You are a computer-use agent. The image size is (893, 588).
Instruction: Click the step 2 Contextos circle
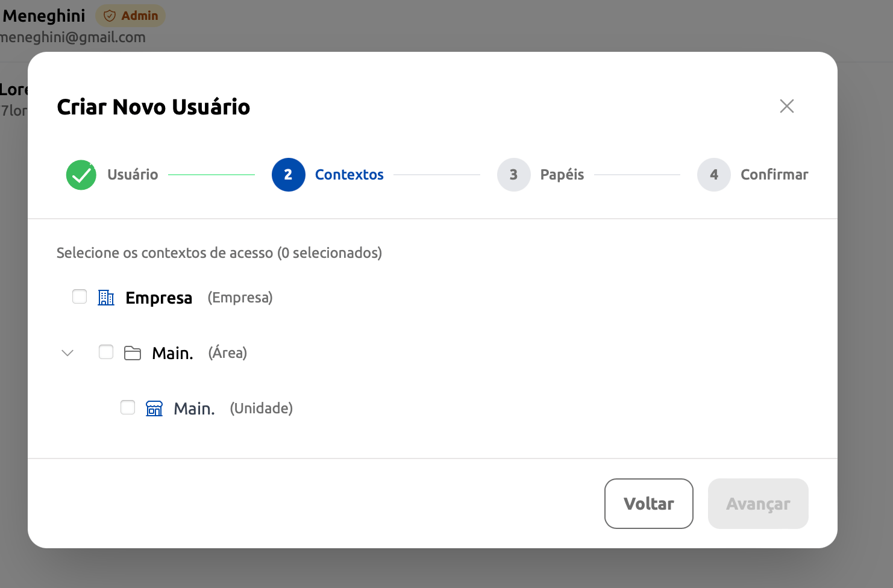point(289,175)
